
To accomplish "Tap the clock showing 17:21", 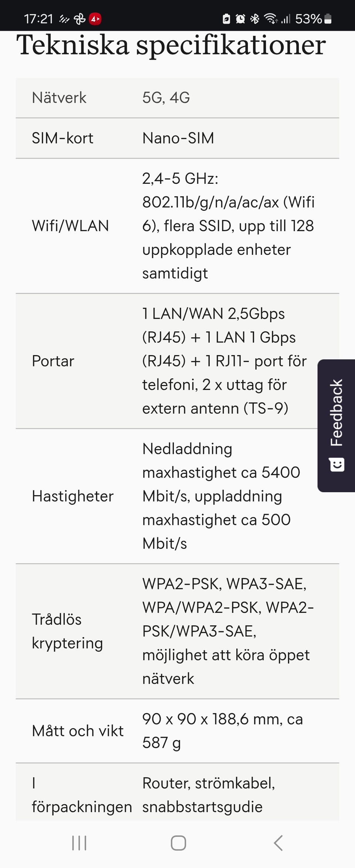I will pyautogui.click(x=38, y=19).
